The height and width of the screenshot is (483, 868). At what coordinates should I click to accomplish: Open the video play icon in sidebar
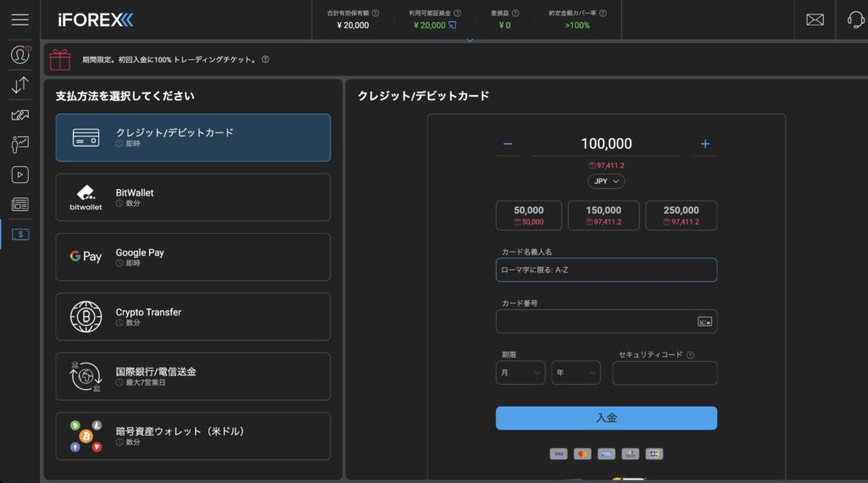(20, 175)
